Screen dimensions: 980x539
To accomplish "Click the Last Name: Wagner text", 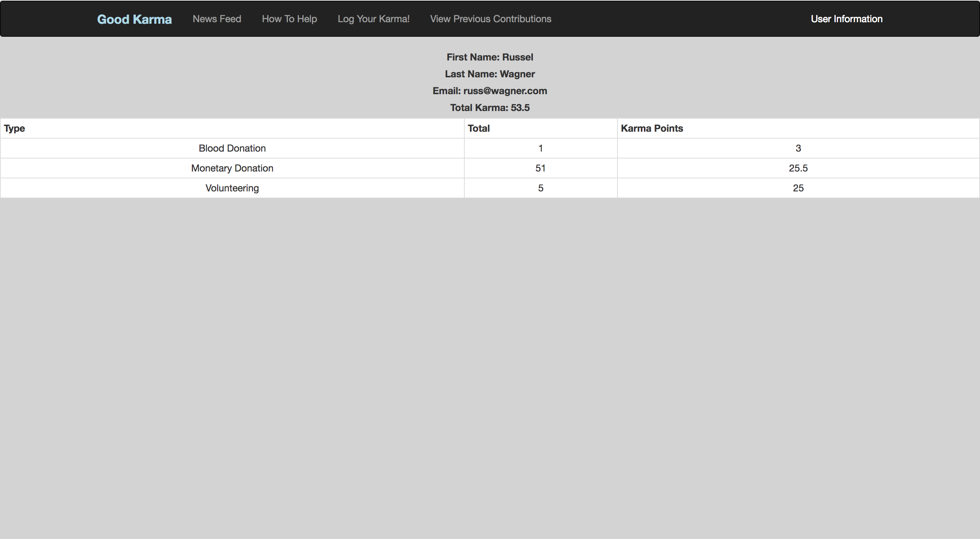I will [490, 74].
